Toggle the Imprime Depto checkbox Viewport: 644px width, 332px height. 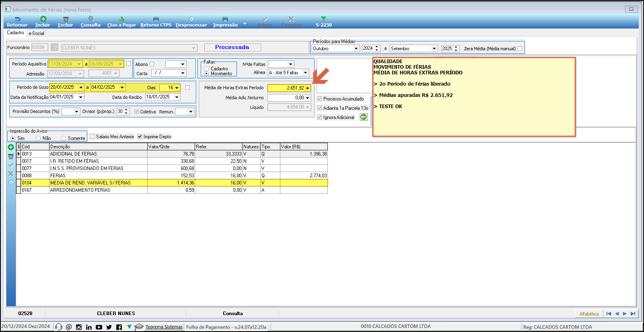[x=140, y=137]
